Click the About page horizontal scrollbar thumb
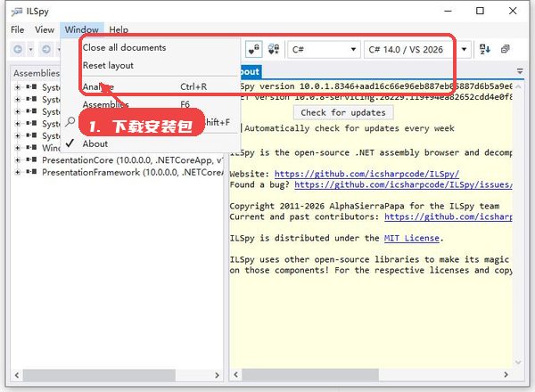The height and width of the screenshot is (392, 535). tap(310, 375)
